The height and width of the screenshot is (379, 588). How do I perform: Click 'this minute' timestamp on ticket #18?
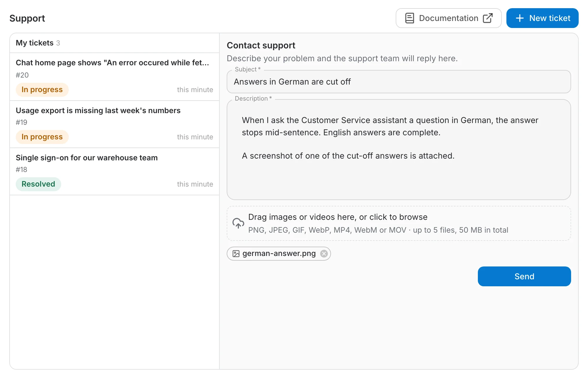195,184
